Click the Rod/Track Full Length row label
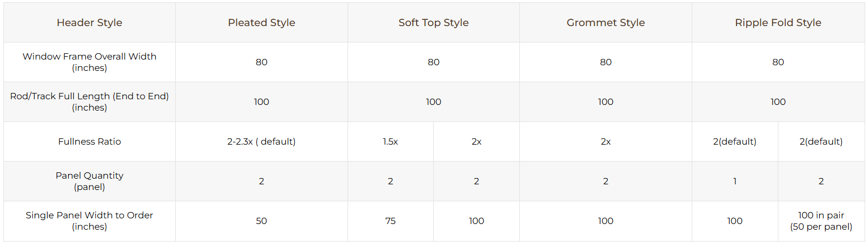The image size is (868, 245). (x=90, y=102)
